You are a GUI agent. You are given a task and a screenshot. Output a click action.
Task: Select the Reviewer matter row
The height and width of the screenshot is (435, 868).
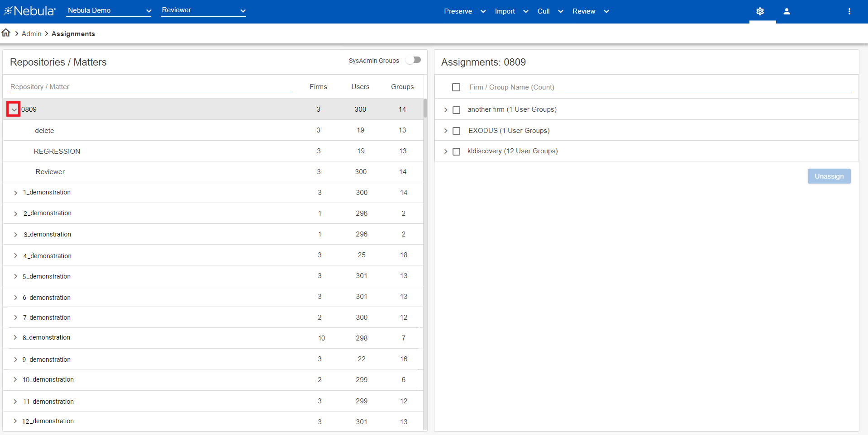coord(50,172)
